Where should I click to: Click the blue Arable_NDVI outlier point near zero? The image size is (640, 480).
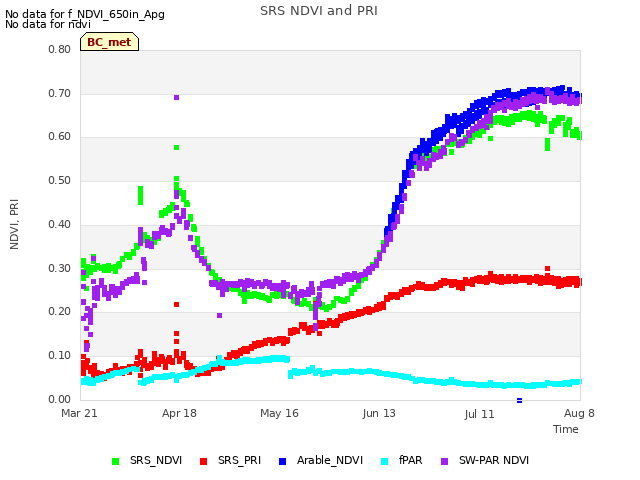click(x=519, y=400)
